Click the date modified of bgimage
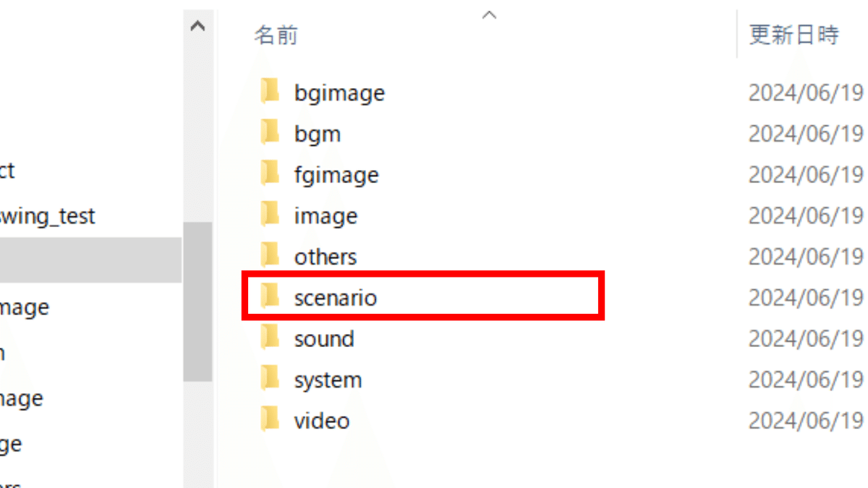Image resolution: width=868 pixels, height=488 pixels. (x=806, y=93)
